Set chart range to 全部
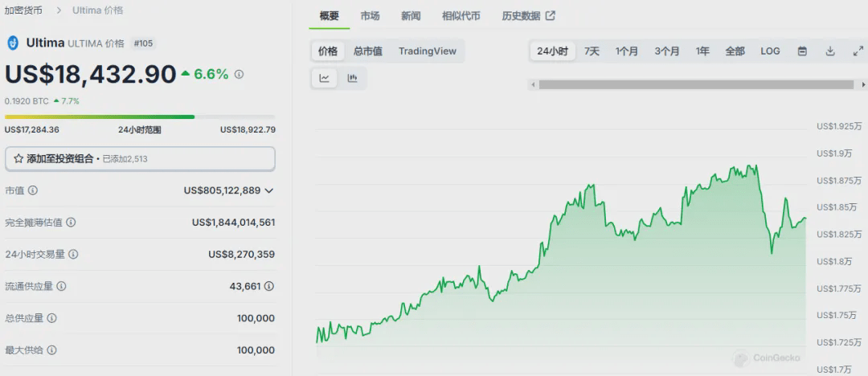 (x=735, y=51)
